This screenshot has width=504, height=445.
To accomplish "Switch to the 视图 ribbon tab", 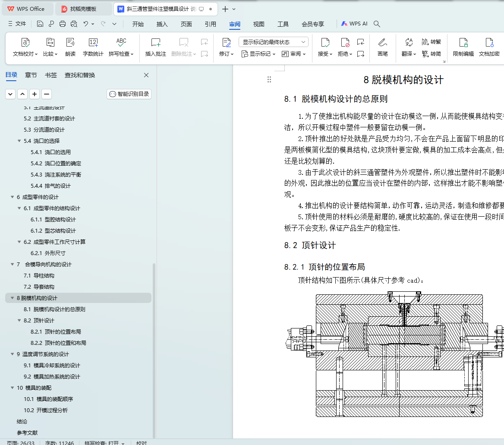I will coord(258,24).
